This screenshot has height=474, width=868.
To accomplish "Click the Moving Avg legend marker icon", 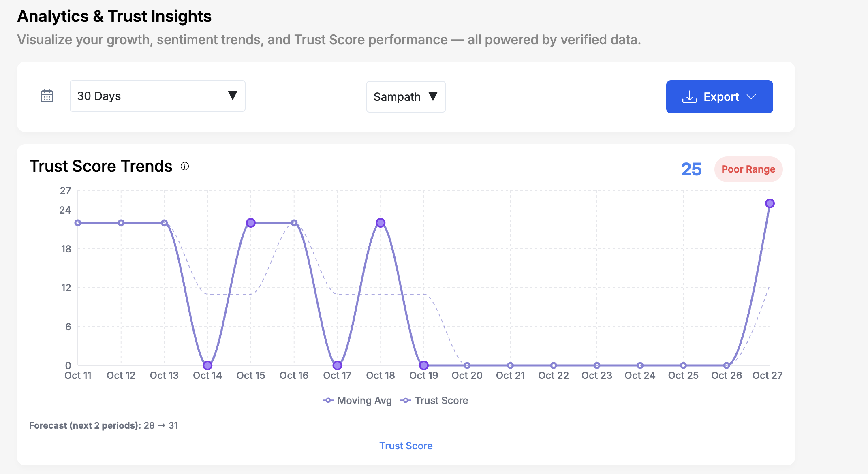I will pos(329,400).
